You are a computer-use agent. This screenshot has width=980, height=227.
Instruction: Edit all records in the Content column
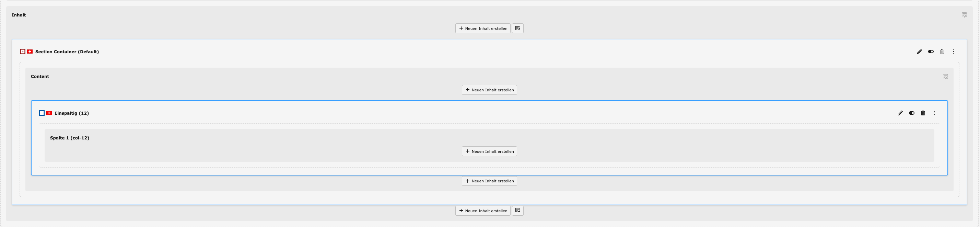click(x=945, y=77)
